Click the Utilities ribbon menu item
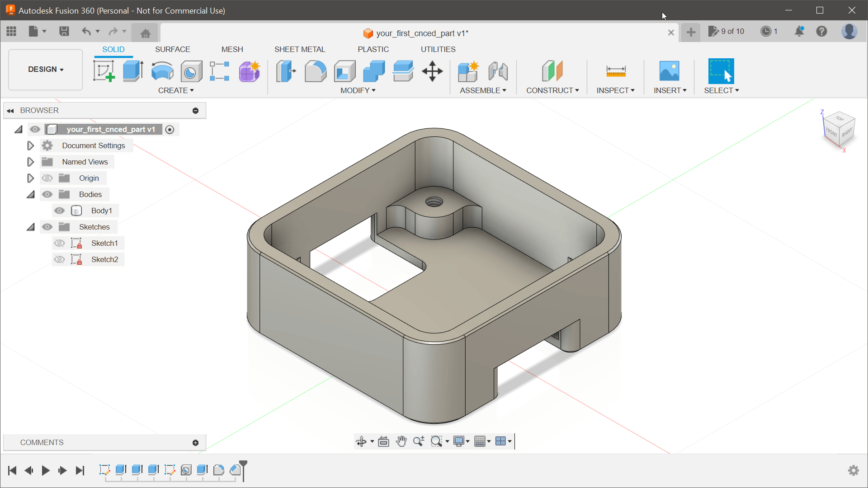This screenshot has height=488, width=868. pos(438,49)
